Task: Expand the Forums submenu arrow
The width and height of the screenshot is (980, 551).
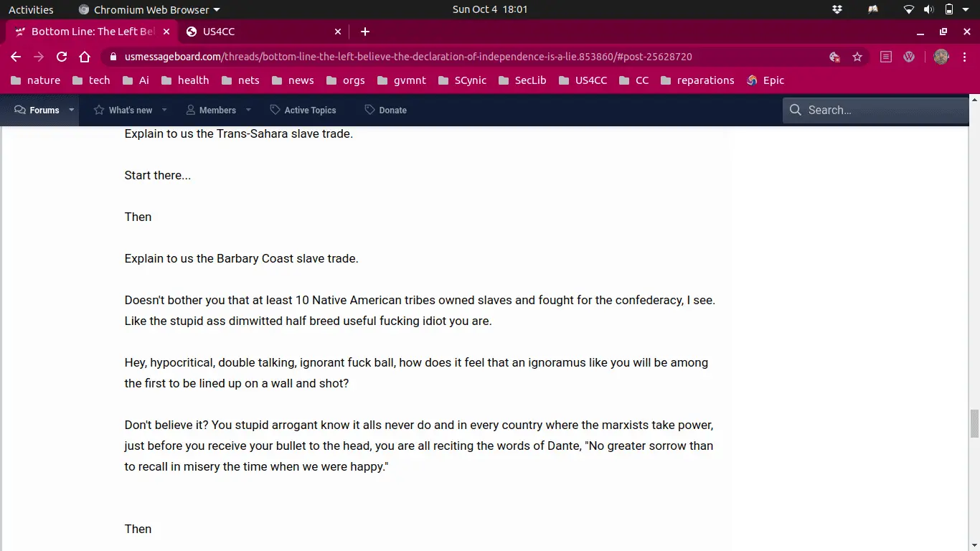Action: tap(71, 110)
